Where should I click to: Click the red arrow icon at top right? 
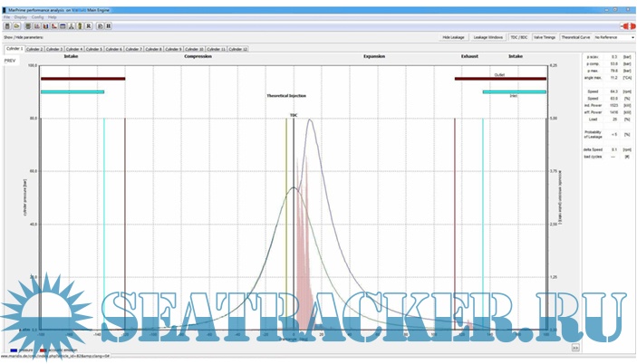pos(627,26)
